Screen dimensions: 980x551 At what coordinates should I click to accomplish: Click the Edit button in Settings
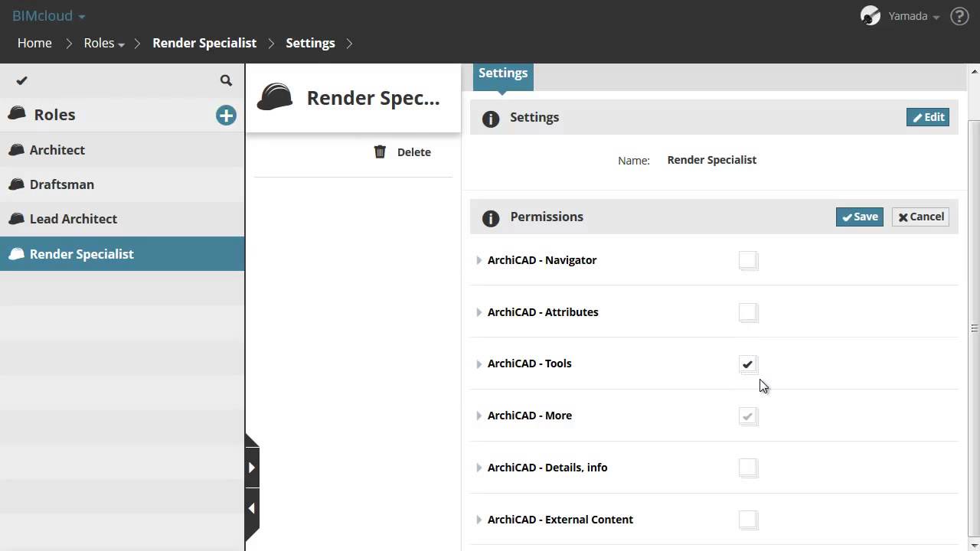[928, 117]
